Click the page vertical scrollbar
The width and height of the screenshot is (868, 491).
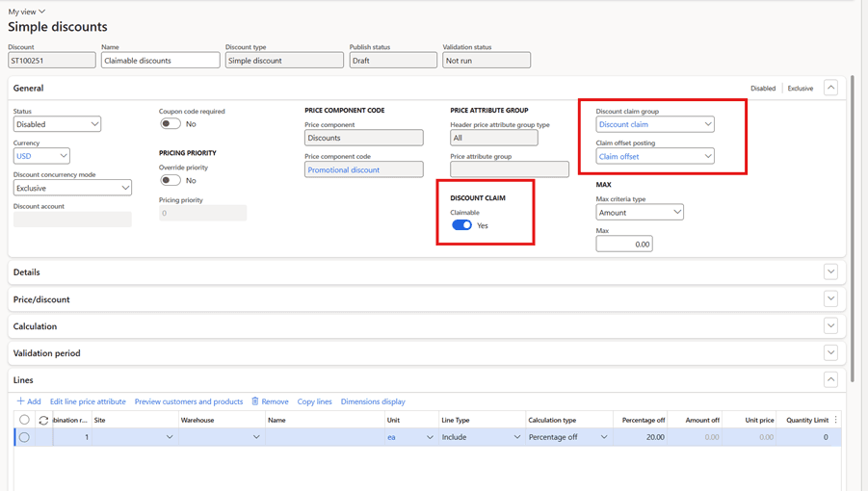point(852,226)
